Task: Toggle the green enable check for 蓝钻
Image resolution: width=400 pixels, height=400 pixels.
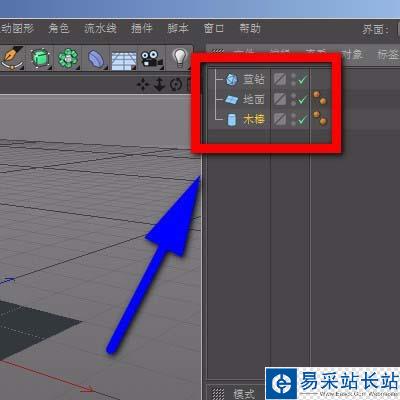Action: tap(303, 80)
